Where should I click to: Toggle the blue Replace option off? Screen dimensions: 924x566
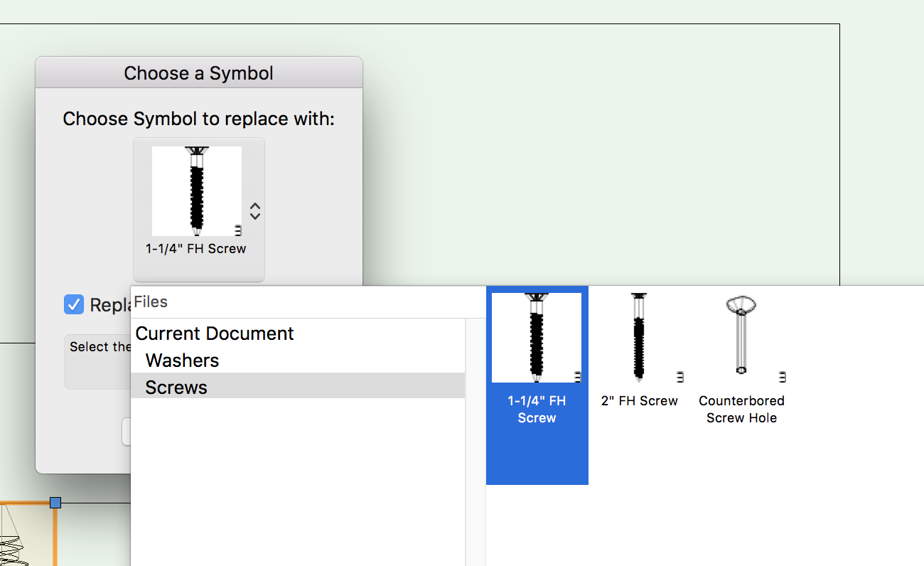74,304
